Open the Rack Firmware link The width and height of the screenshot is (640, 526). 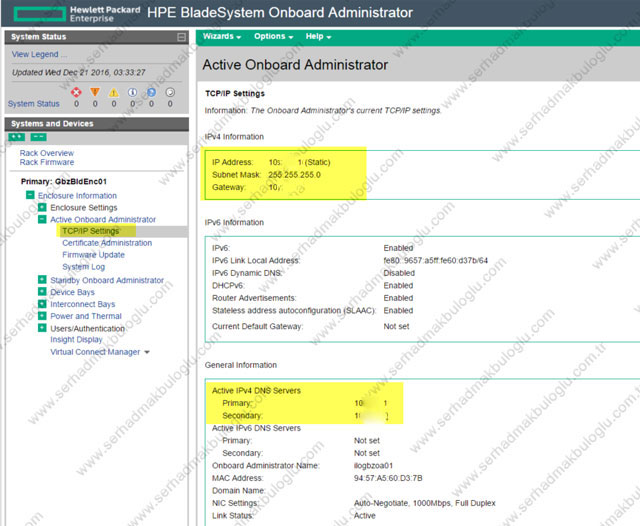pyautogui.click(x=46, y=163)
